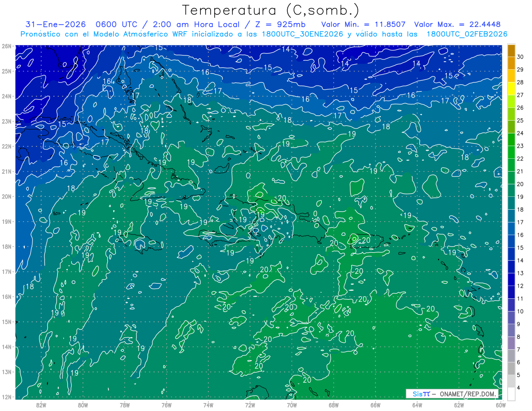Click color scale label "10"
Image resolution: width=532 pixels, height=411 pixels.
click(520, 311)
